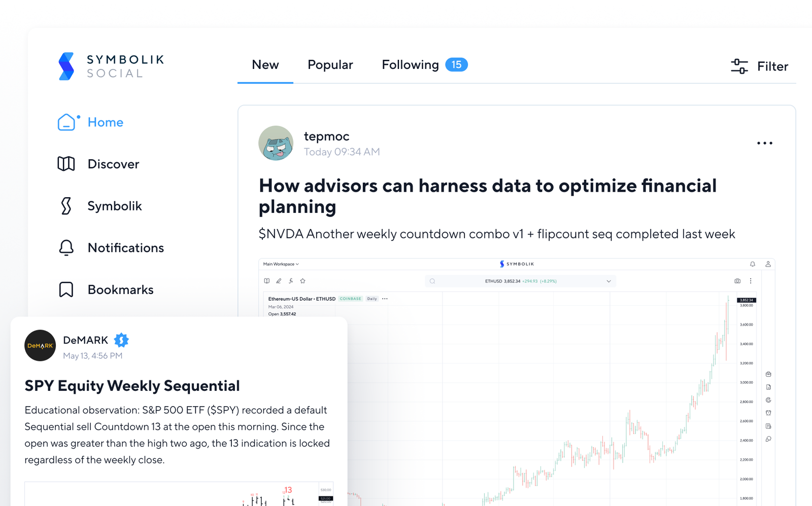The width and height of the screenshot is (812, 506).
Task: Click the Following count badge 15
Action: (x=456, y=65)
